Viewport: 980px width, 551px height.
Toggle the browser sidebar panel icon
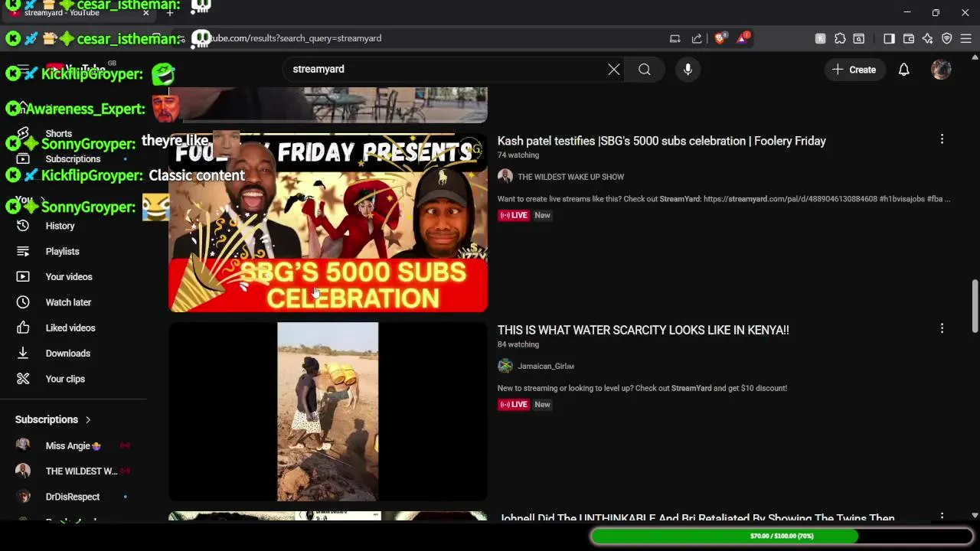point(889,38)
